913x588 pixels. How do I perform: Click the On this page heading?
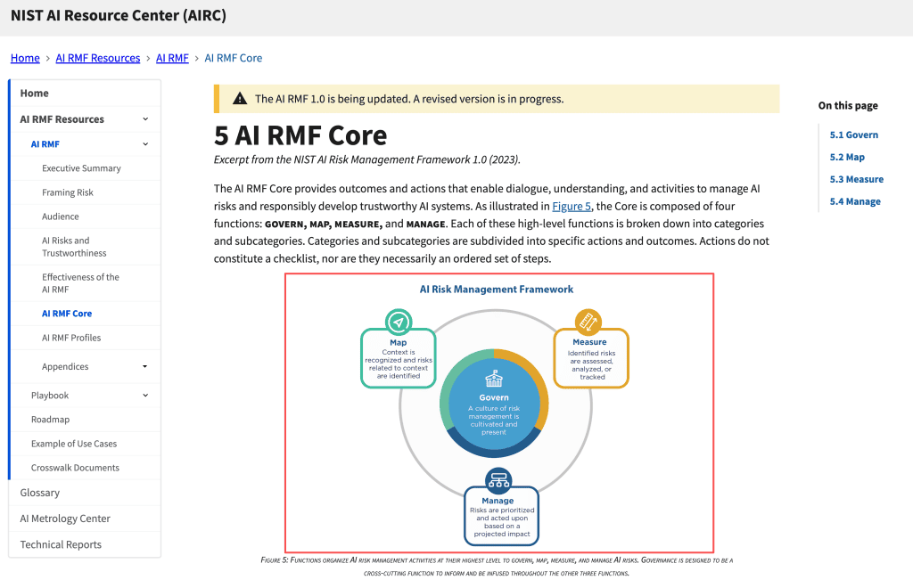pos(848,106)
